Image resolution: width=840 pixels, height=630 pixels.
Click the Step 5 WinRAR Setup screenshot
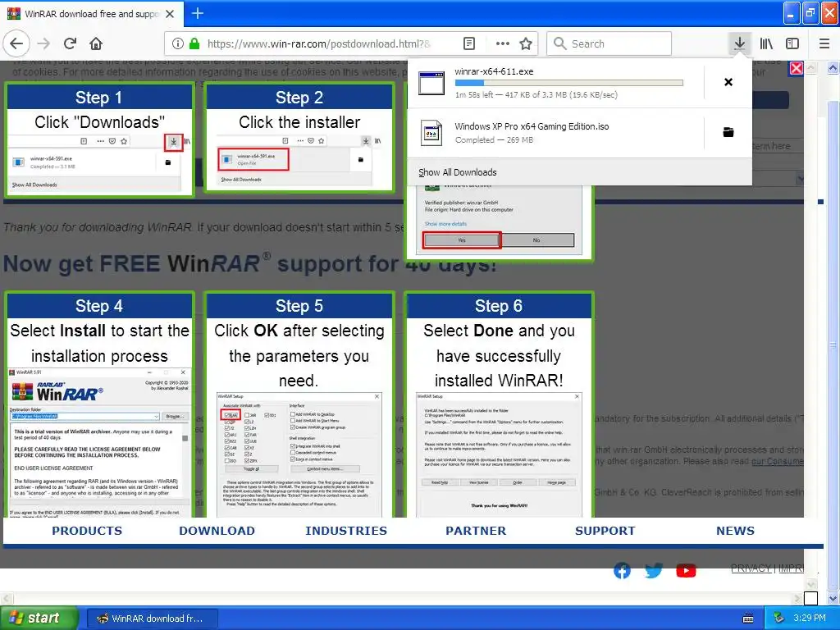299,454
